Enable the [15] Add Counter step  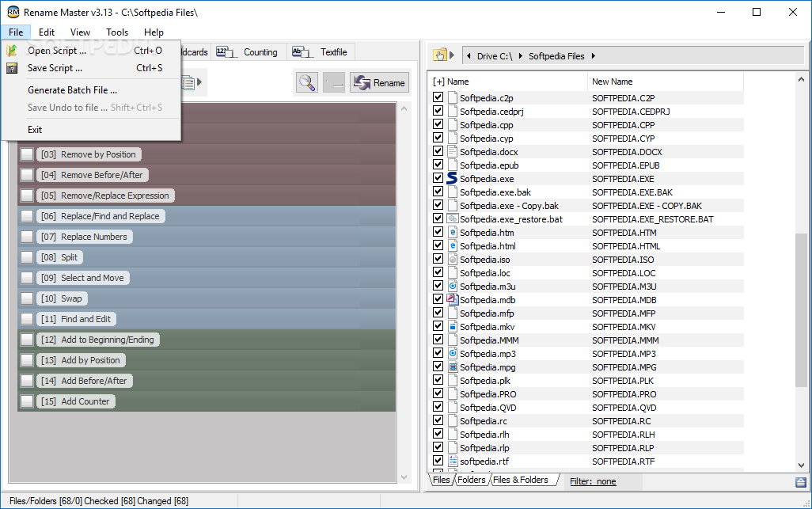coord(27,401)
